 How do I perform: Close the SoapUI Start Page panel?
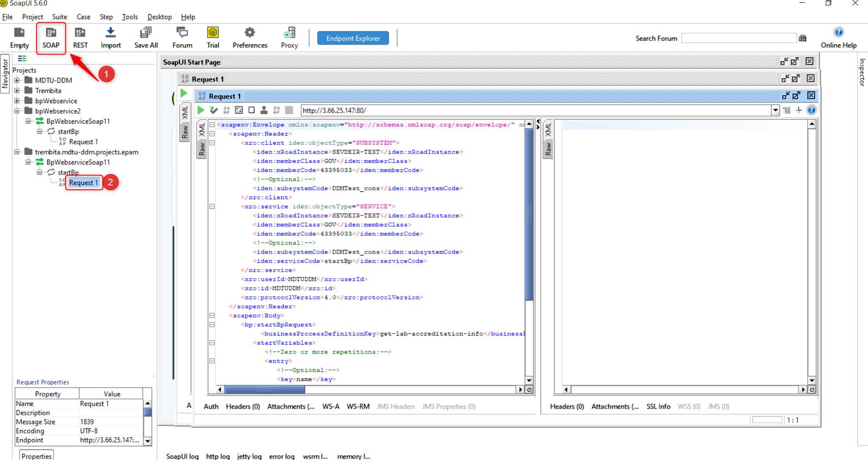pyautogui.click(x=809, y=61)
